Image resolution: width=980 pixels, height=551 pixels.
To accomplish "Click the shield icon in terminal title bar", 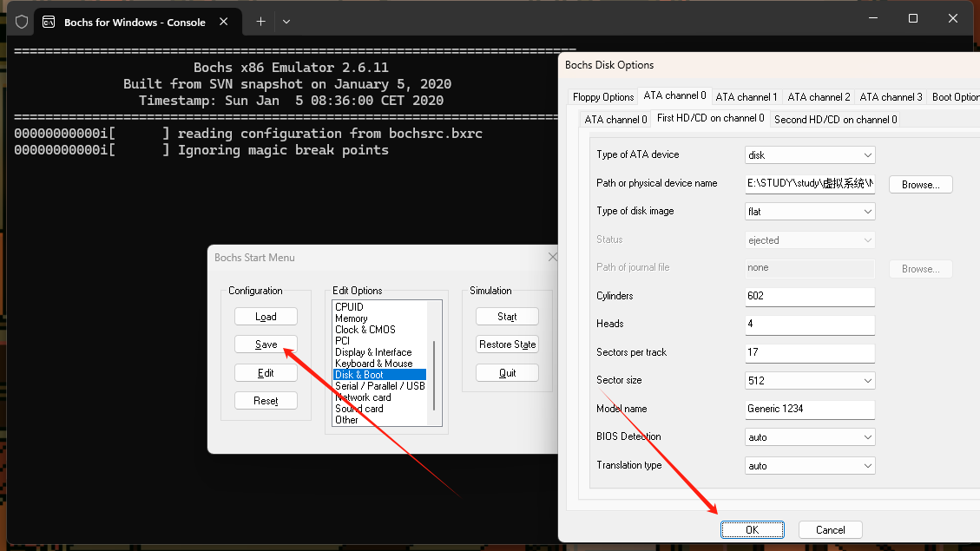I will pos(22,22).
